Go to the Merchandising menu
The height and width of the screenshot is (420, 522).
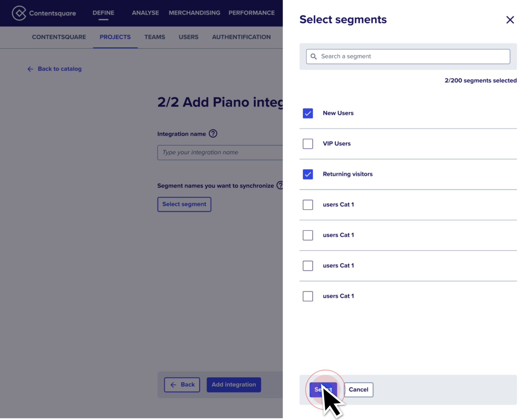pyautogui.click(x=194, y=13)
